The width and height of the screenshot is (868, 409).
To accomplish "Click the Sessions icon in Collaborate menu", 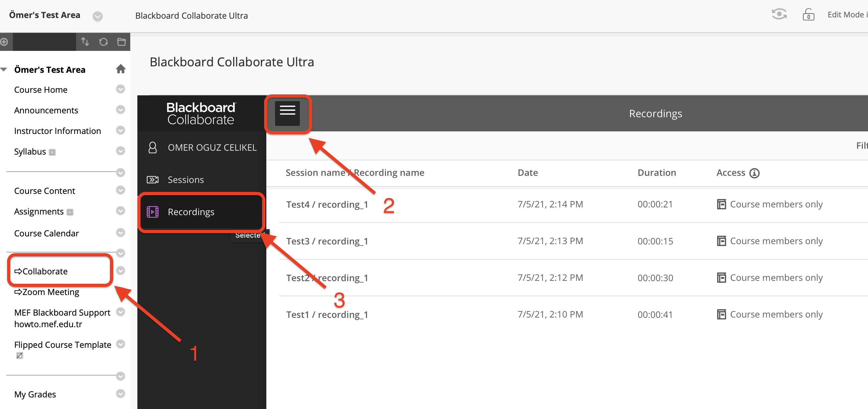I will pyautogui.click(x=153, y=180).
